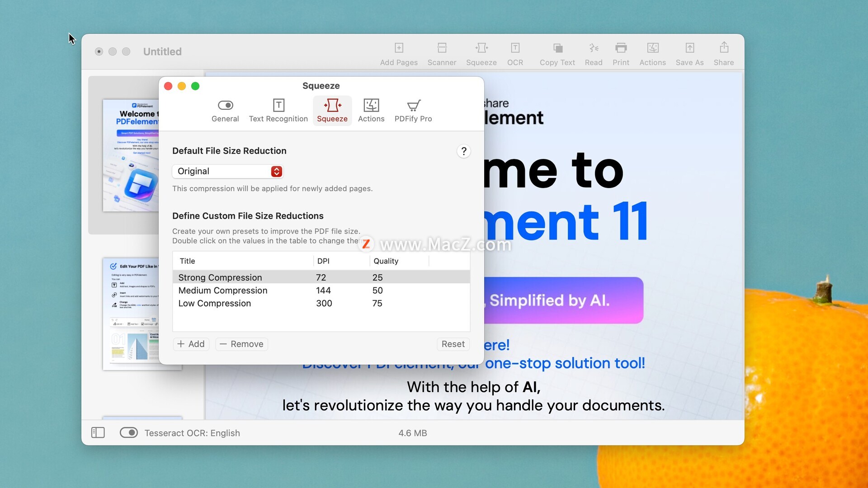Run OCR from the toolbar
Screen dimensions: 868x488
pos(515,53)
